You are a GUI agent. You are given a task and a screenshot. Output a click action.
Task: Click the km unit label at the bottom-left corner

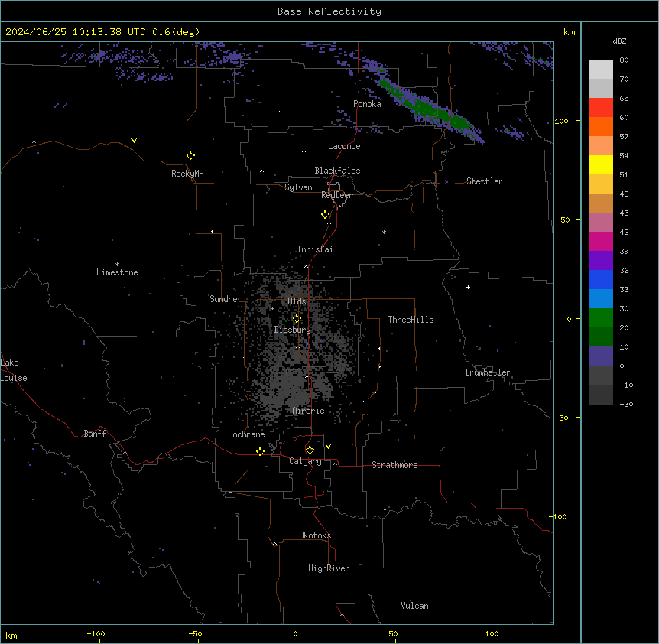(11, 636)
